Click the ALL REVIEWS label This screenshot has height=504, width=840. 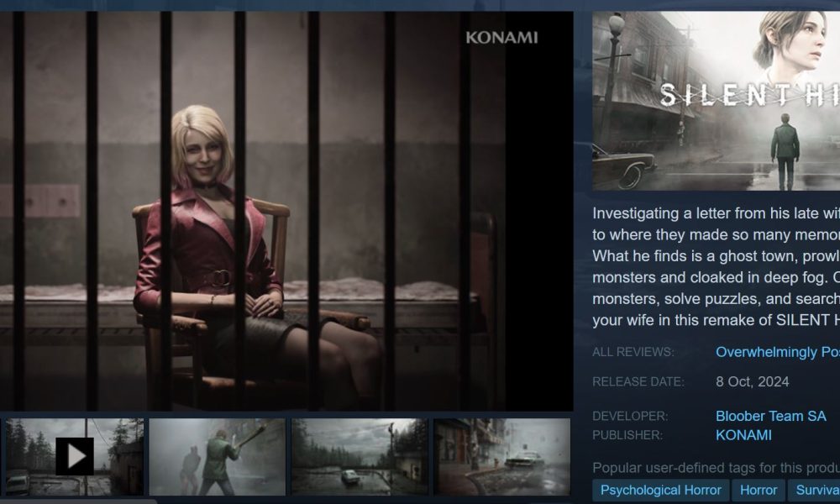[x=633, y=352]
